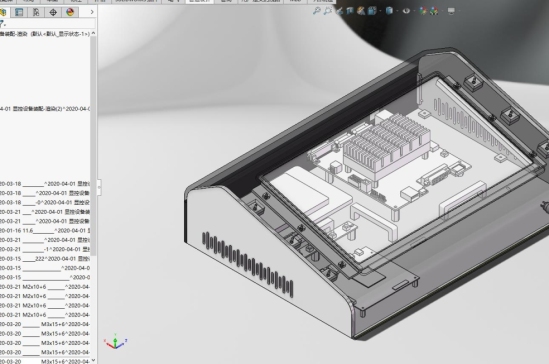Collapse the left panel using splitter handle
Viewport: 549px width, 364px height.
pyautogui.click(x=99, y=188)
